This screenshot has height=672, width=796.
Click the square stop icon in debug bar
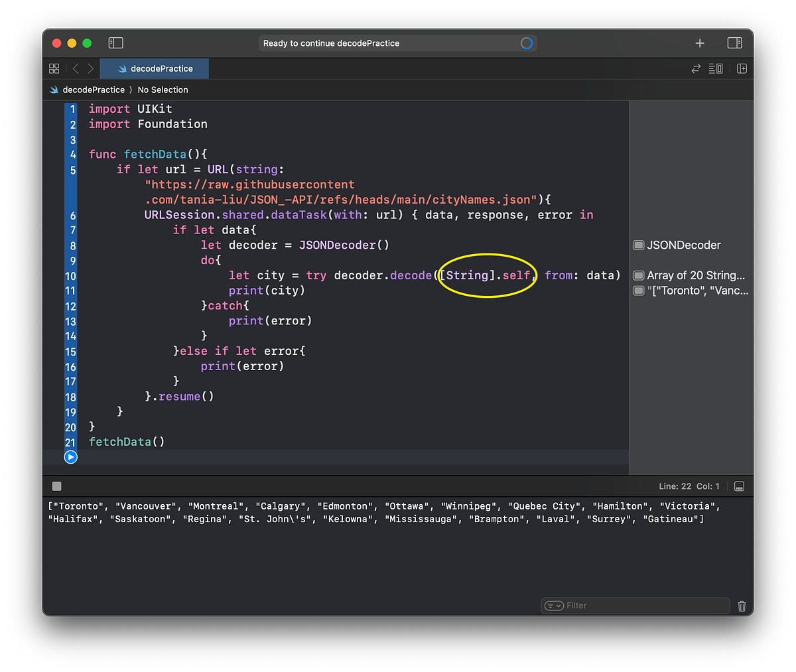(x=56, y=486)
